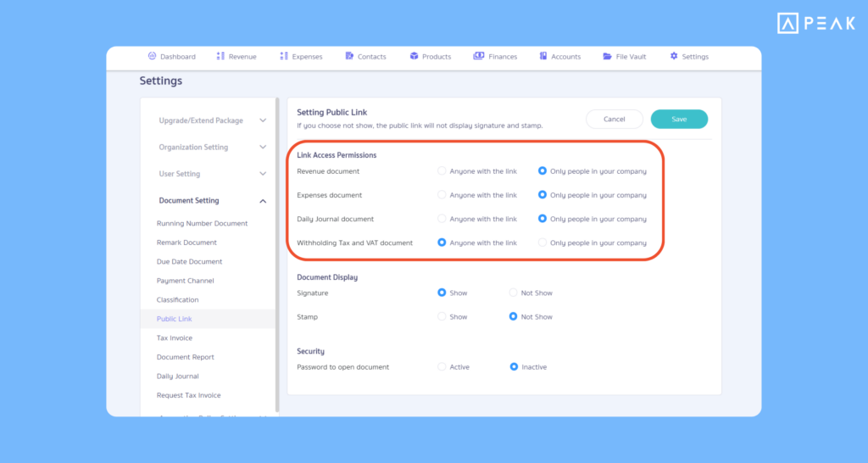This screenshot has height=463, width=868.
Task: Set Signature to Not Show
Action: pyautogui.click(x=513, y=293)
